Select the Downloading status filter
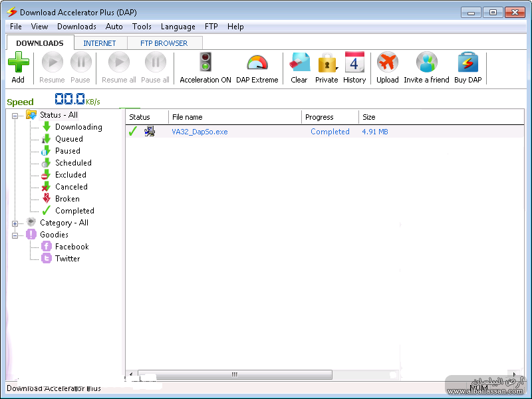Screen dimensions: 532x399 pyautogui.click(x=78, y=127)
